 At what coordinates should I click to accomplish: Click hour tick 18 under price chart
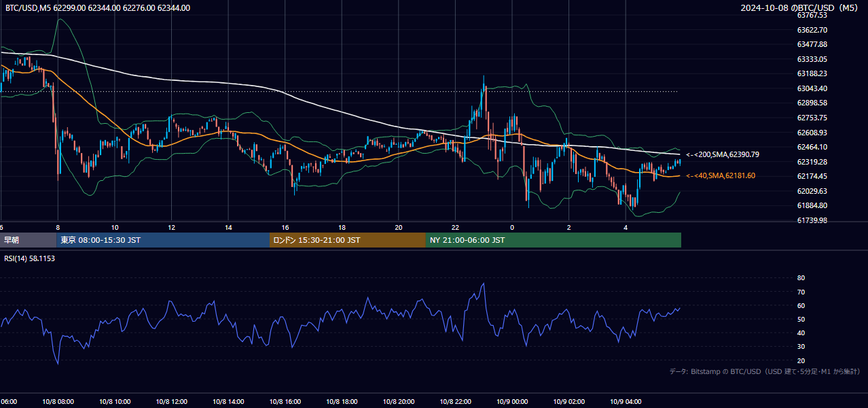pyautogui.click(x=342, y=227)
